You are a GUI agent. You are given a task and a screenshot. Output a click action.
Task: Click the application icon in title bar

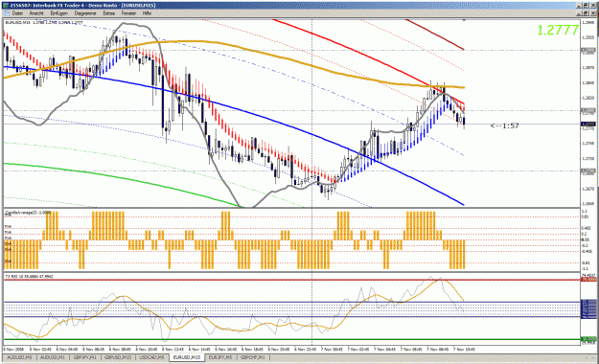click(5, 6)
